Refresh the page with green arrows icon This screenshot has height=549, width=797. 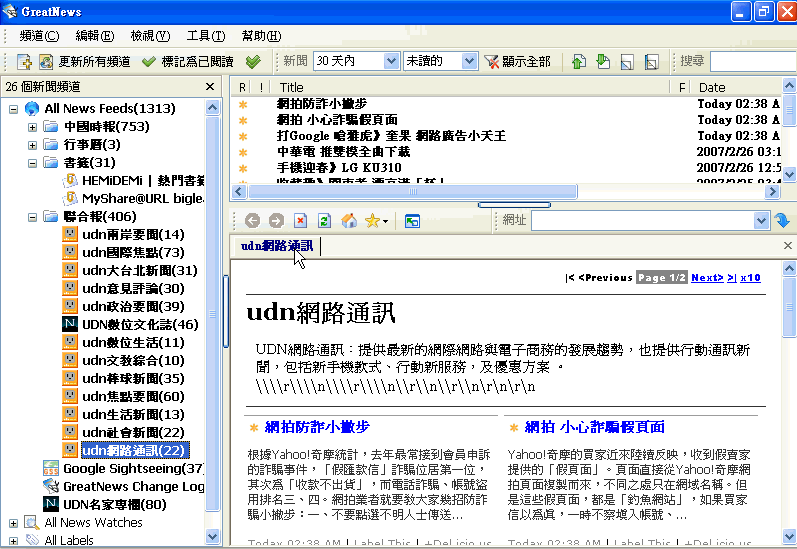[324, 221]
